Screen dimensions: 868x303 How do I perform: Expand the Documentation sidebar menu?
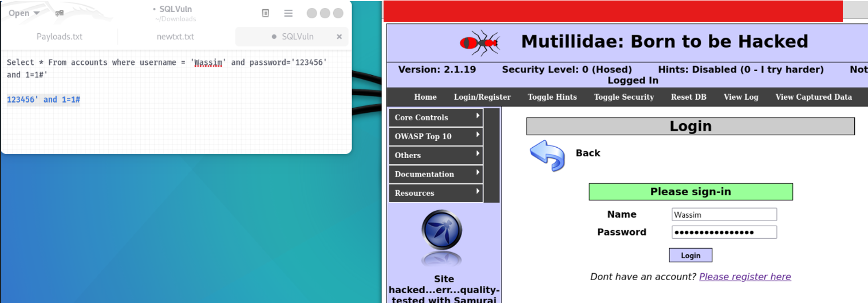436,174
